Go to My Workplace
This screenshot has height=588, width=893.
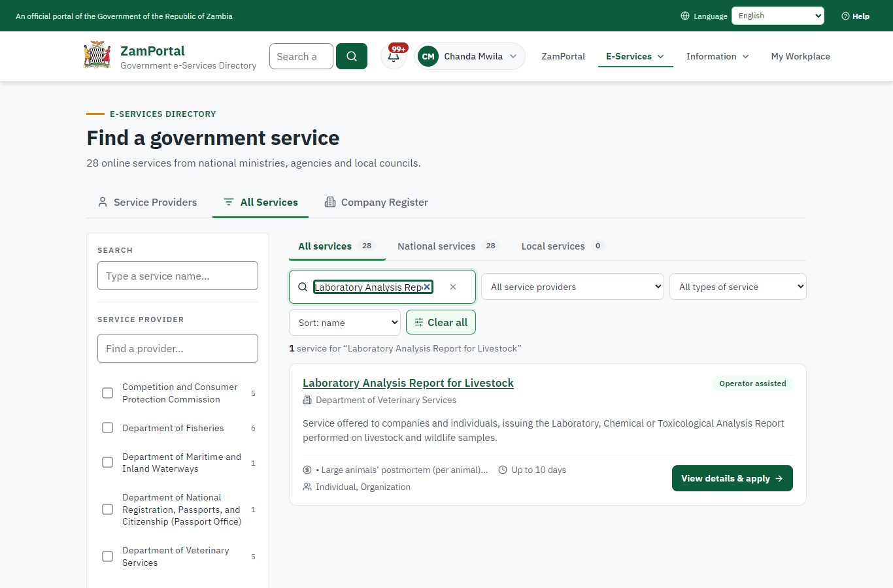[x=800, y=56]
